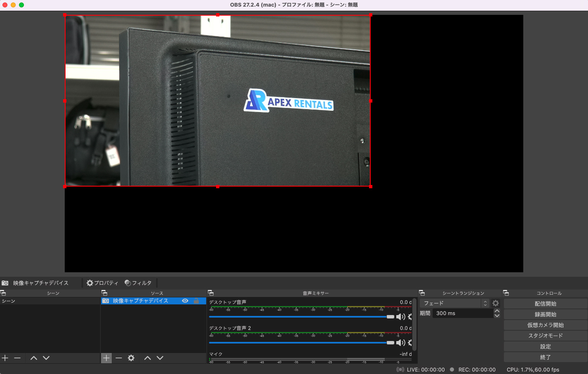The height and width of the screenshot is (374, 588).
Task: Undock the コントロール panel using its float icon
Action: click(x=506, y=293)
